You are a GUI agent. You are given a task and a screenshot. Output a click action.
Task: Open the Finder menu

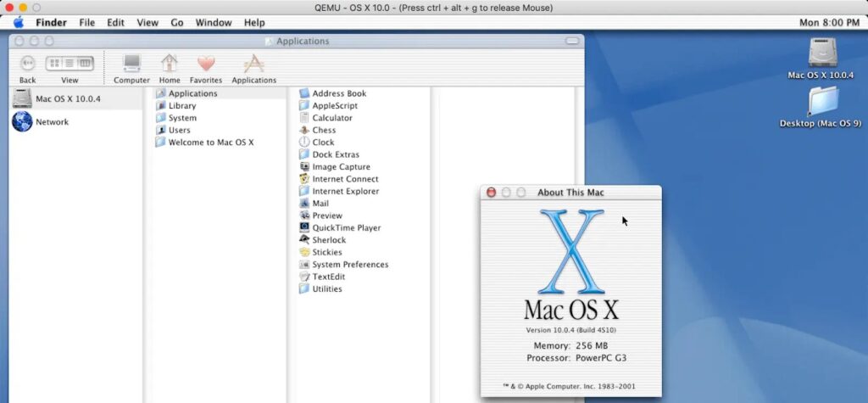[x=51, y=23]
